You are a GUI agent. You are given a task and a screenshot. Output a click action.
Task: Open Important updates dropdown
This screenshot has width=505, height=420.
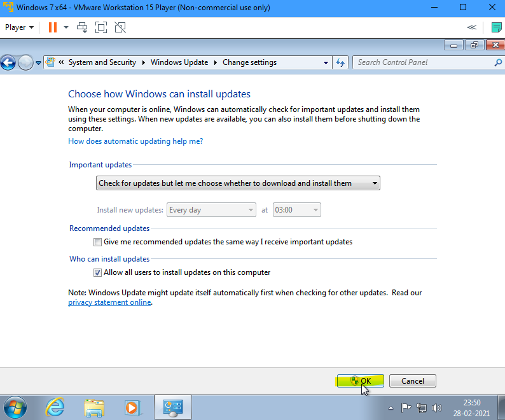(x=238, y=183)
